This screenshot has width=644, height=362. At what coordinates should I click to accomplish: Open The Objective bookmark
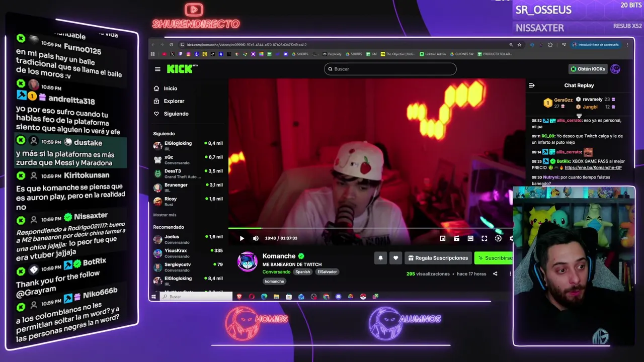click(398, 54)
